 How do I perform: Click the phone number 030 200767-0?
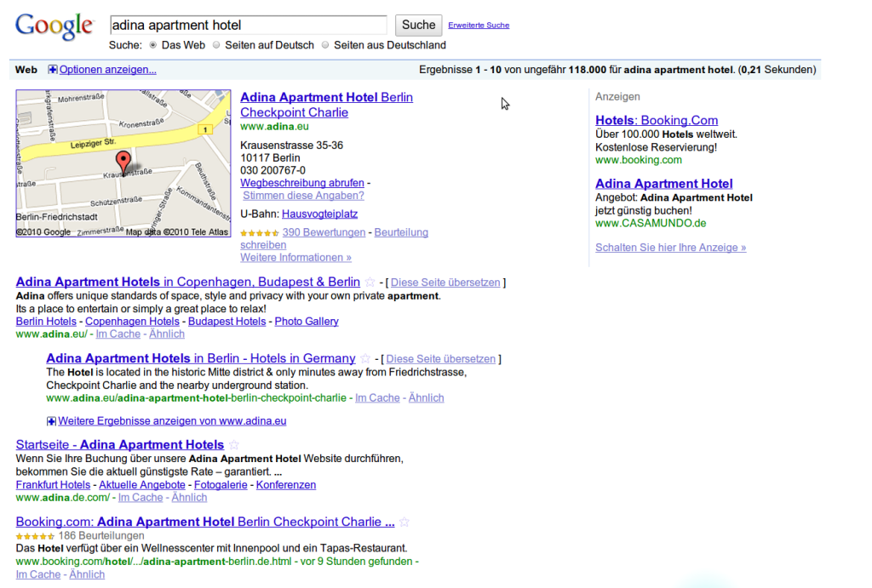(272, 171)
